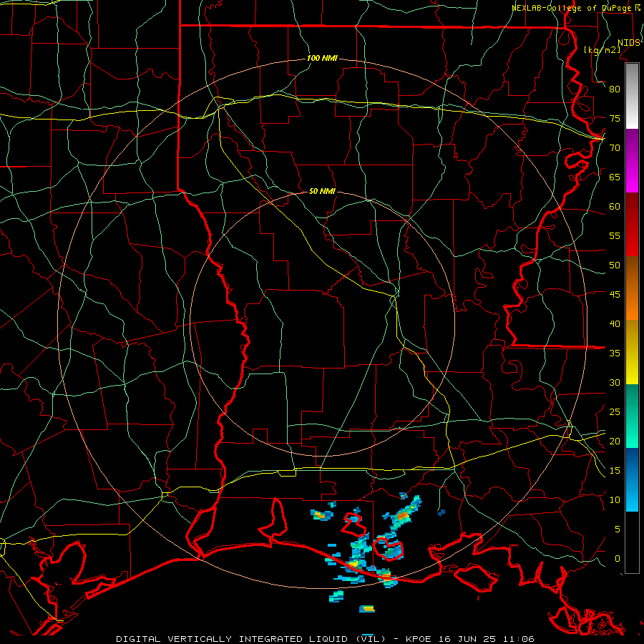Click the green segment of the color bar
The image size is (644, 644).
tap(632, 416)
